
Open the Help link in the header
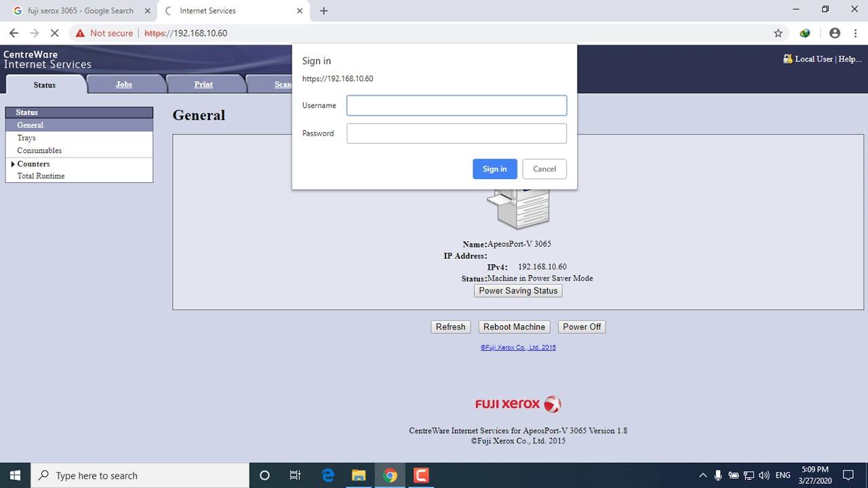click(850, 59)
